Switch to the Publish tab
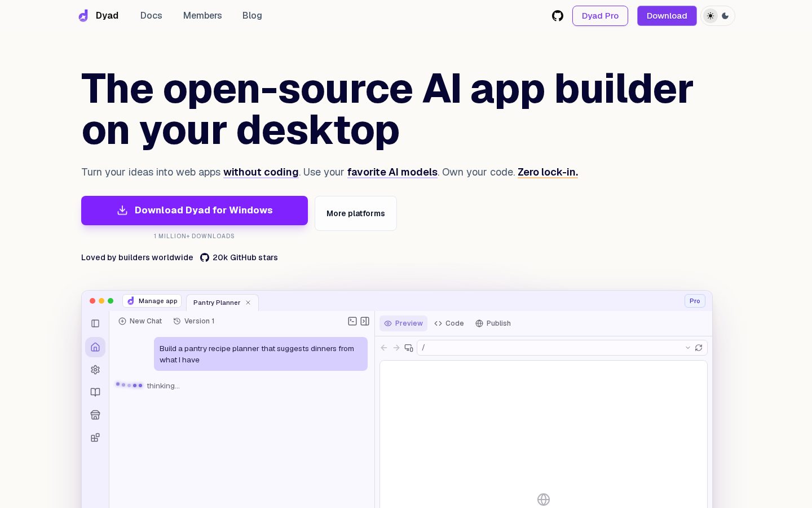The image size is (812, 508). tap(493, 323)
